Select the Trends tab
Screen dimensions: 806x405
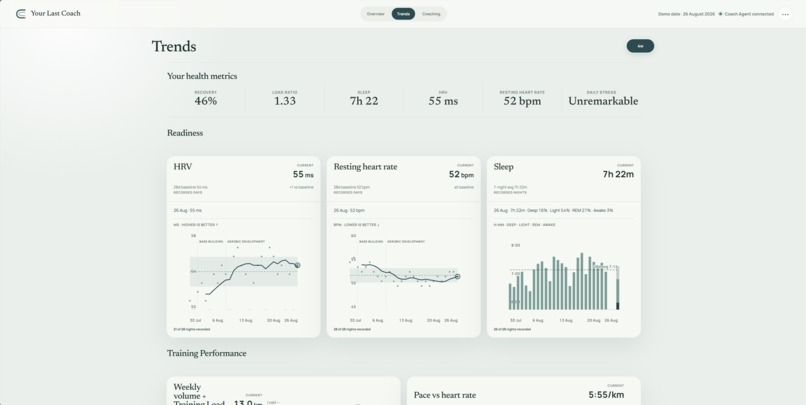(x=403, y=14)
